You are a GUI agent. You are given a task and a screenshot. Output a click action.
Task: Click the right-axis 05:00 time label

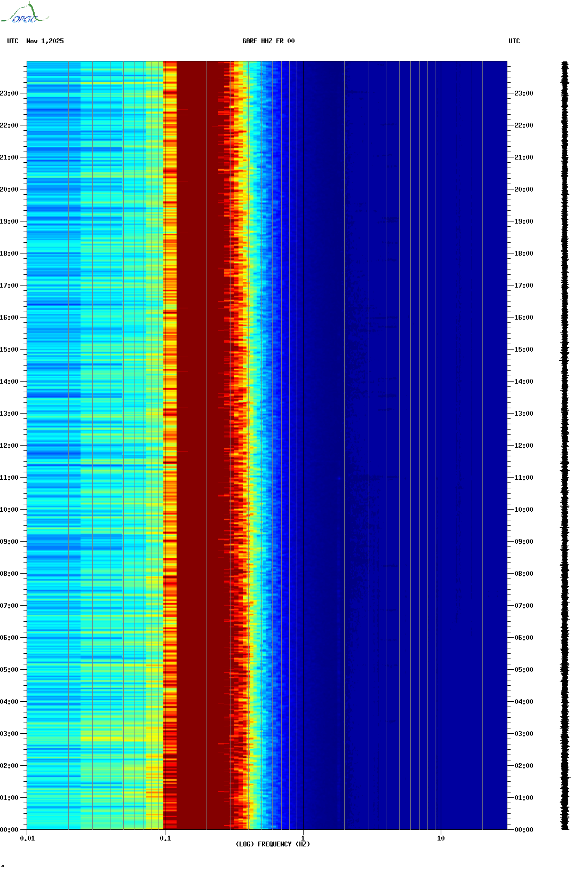point(524,670)
